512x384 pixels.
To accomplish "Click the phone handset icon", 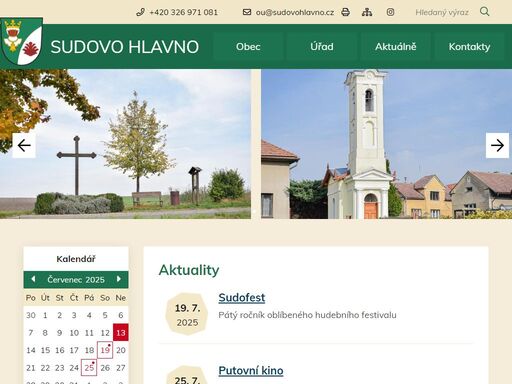I will click(x=140, y=12).
